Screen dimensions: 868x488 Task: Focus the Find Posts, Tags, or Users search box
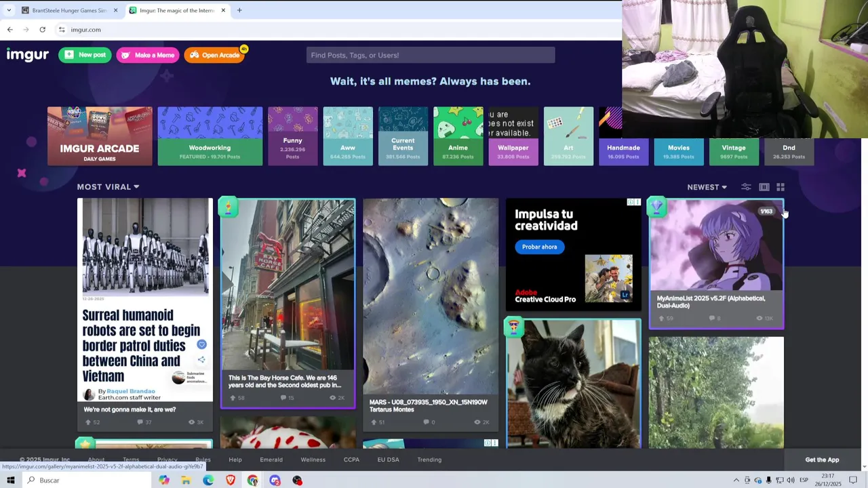click(431, 55)
